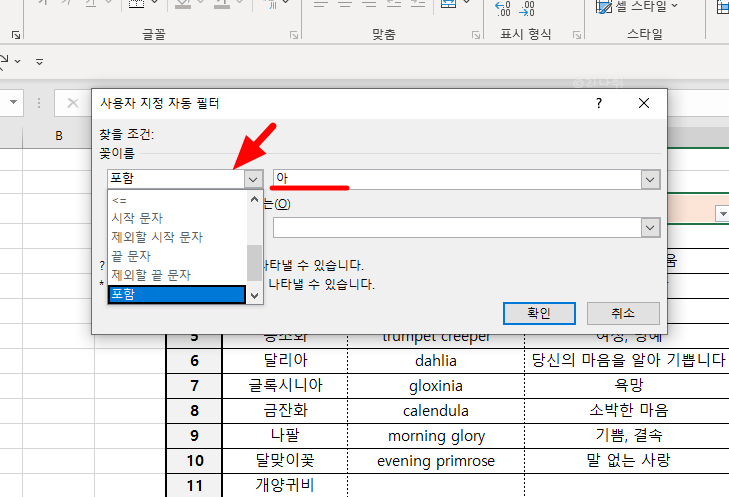The width and height of the screenshot is (729, 497).
Task: Select column B header
Action: pos(59,136)
